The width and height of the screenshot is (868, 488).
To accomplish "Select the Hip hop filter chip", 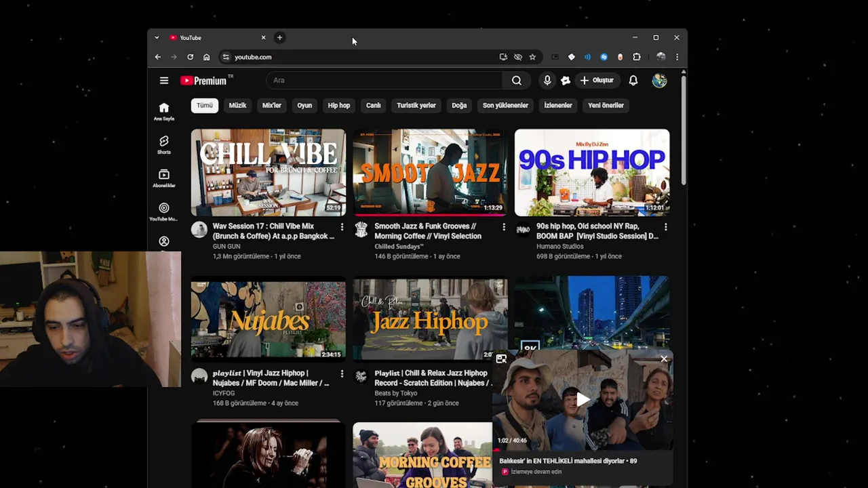I will pos(339,105).
